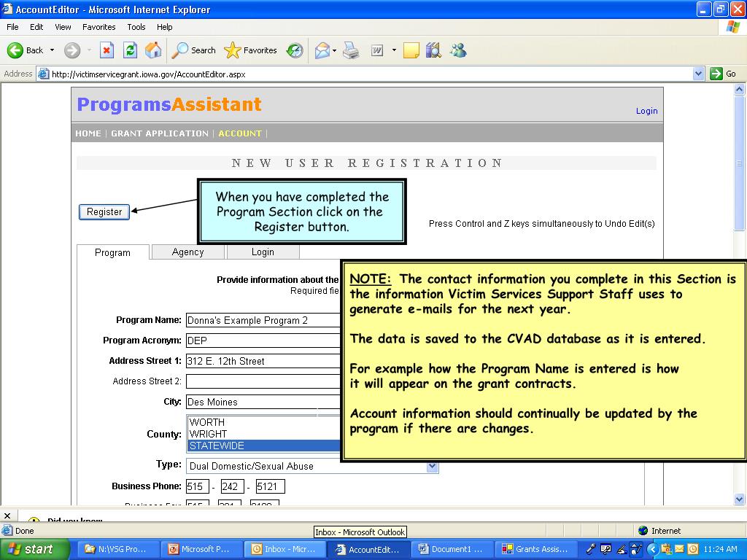747x560 pixels.
Task: Click page scrollbar up arrow
Action: tap(740, 89)
